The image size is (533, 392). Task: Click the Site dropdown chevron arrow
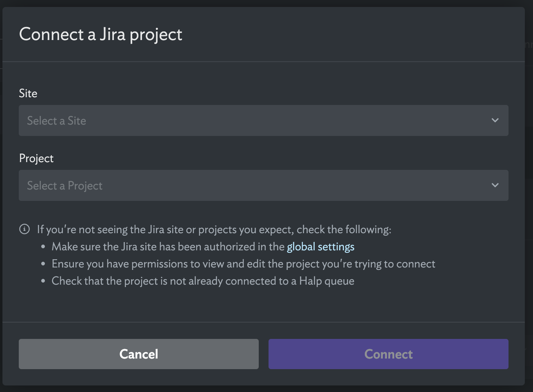click(495, 120)
